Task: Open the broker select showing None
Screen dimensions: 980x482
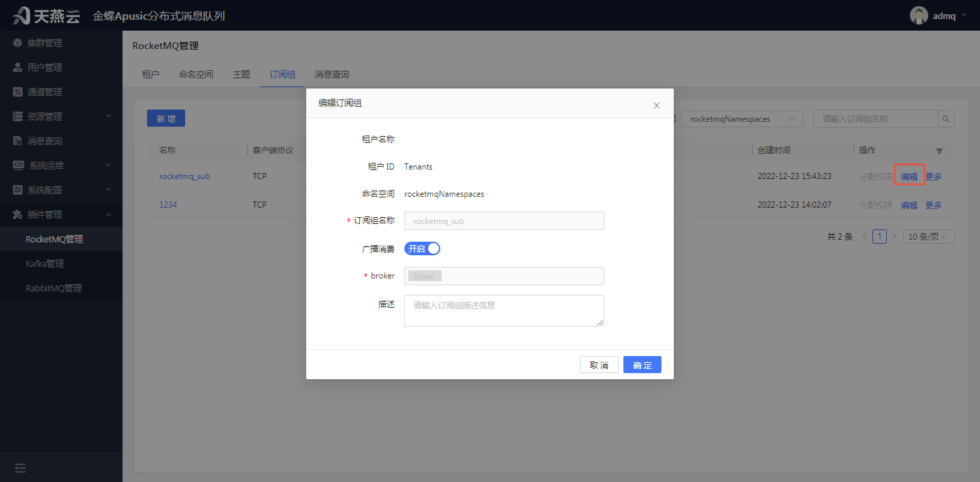Action: click(504, 276)
